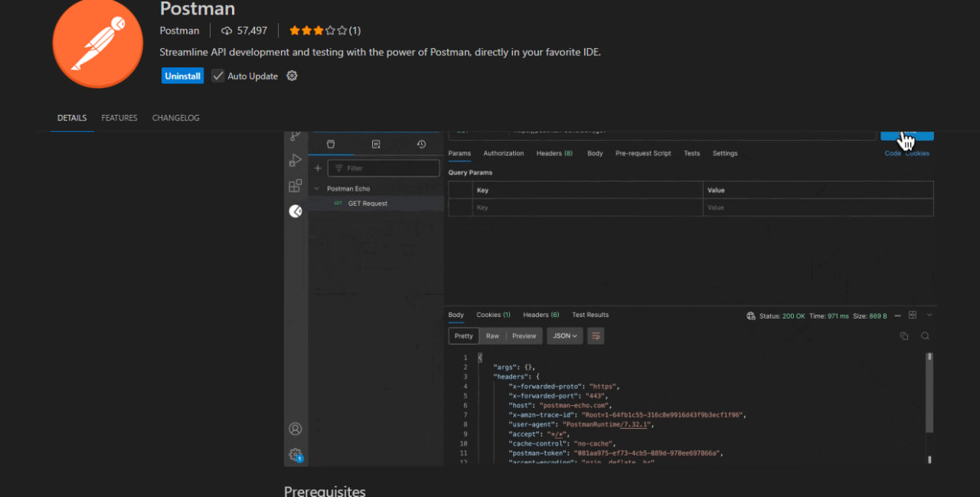Click the search response icon
980x497 pixels.
(x=925, y=335)
